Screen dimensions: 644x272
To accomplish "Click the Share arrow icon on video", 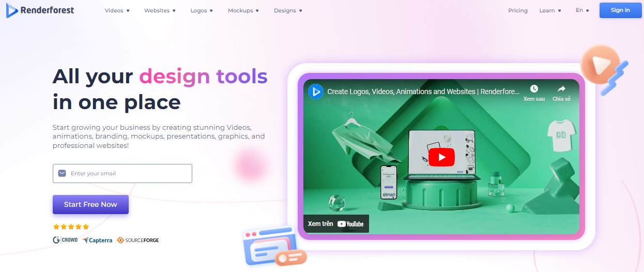I will (x=561, y=89).
